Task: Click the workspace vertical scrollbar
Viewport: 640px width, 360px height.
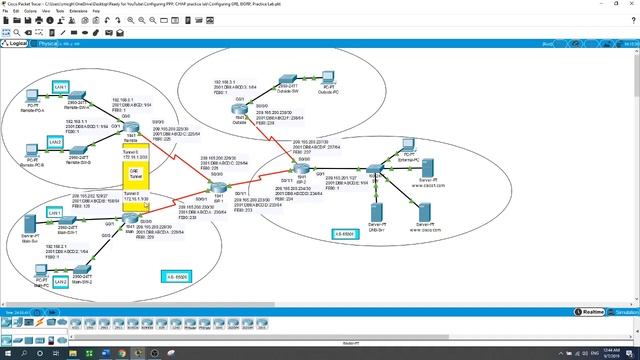Action: pos(637,76)
